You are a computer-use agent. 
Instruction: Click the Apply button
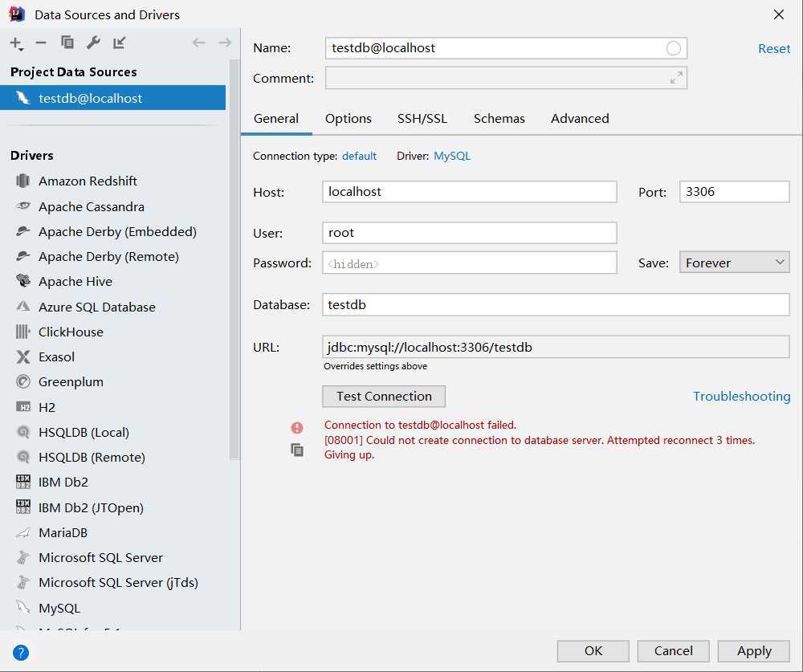click(754, 650)
